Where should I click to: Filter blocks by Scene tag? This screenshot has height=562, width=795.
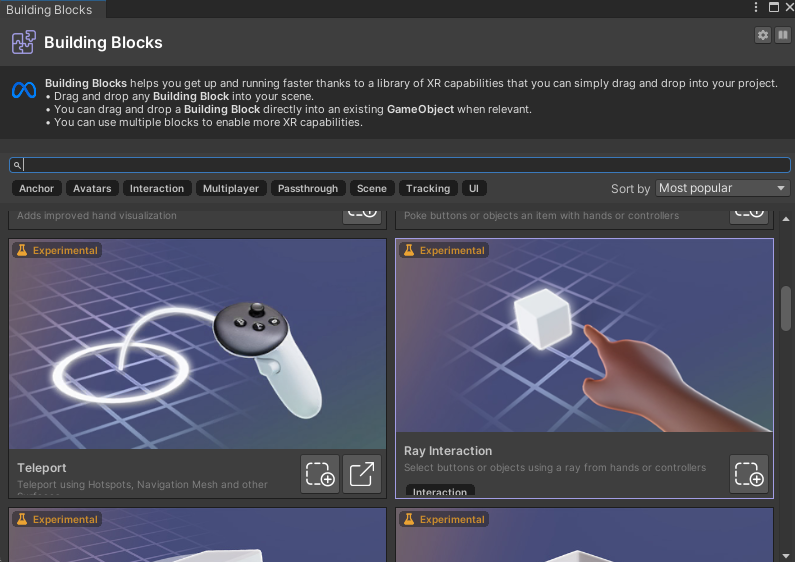372,188
